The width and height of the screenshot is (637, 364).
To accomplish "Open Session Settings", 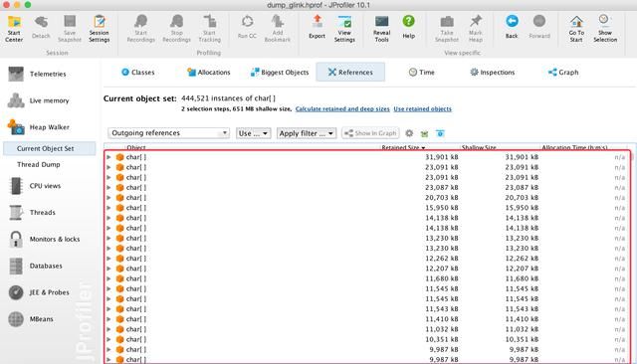I will [x=100, y=29].
